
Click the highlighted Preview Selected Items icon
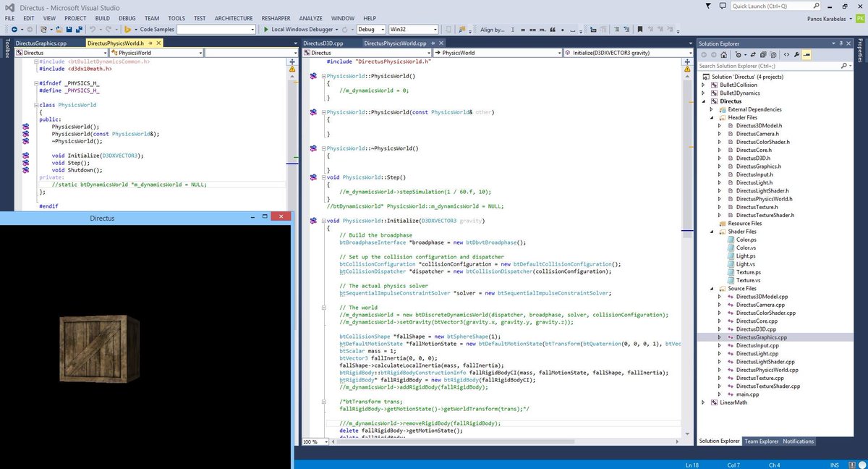click(x=807, y=54)
